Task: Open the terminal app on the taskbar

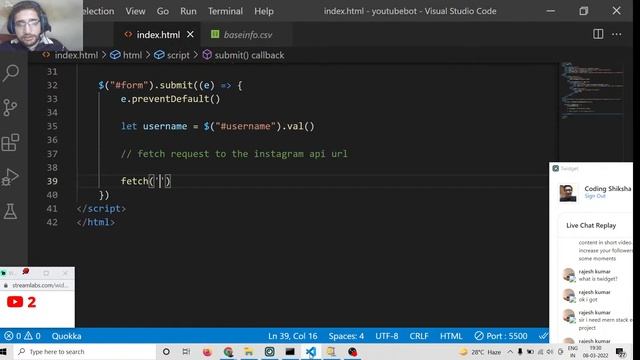Action: tap(290, 352)
